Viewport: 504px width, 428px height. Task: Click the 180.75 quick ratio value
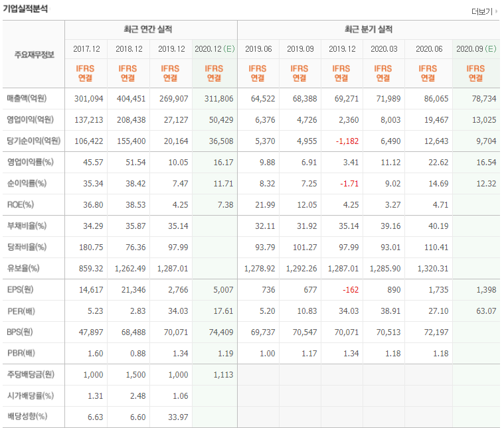coord(91,248)
